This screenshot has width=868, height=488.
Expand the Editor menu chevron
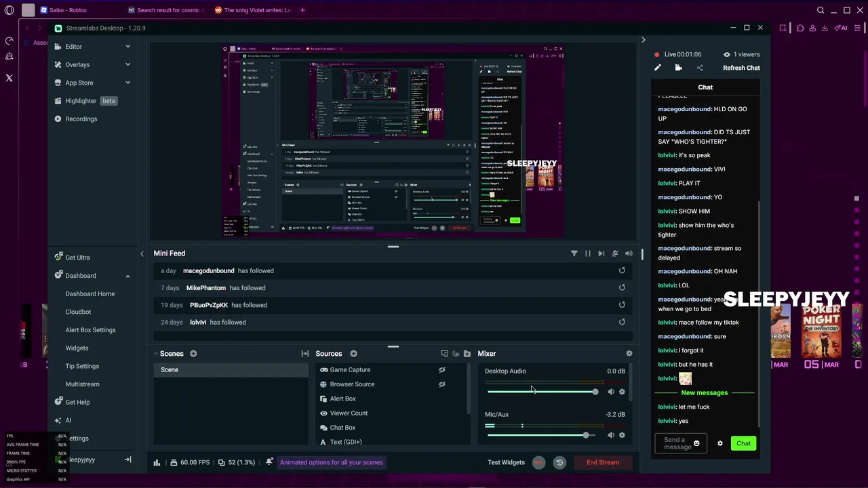click(127, 47)
